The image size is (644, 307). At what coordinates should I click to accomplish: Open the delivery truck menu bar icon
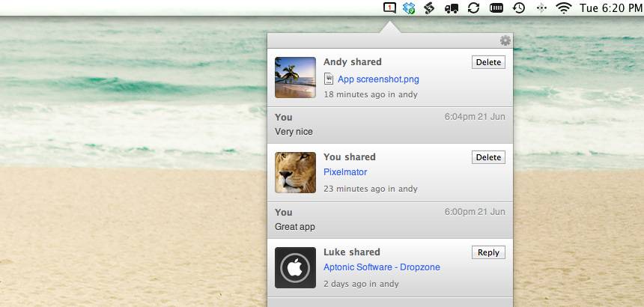pos(452,8)
